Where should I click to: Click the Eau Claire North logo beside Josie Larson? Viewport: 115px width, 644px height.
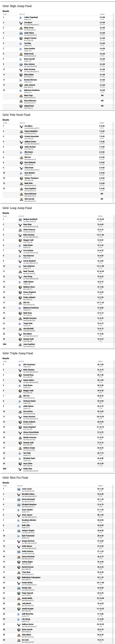click(x=19, y=490)
